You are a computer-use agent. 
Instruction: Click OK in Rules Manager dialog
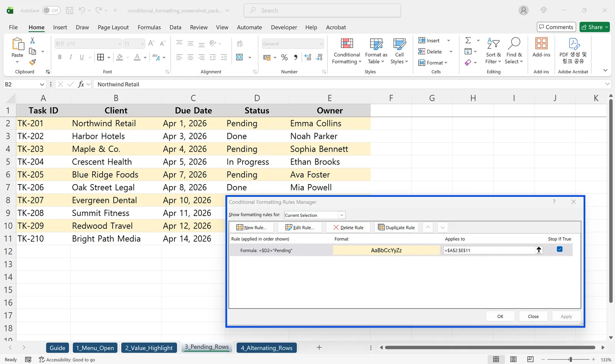(500, 316)
